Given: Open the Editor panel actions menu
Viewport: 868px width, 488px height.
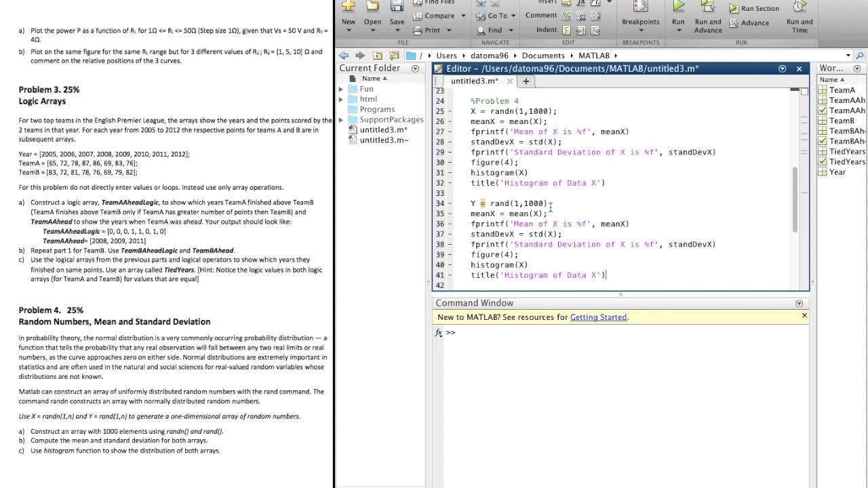Looking at the screenshot, I should [x=783, y=68].
